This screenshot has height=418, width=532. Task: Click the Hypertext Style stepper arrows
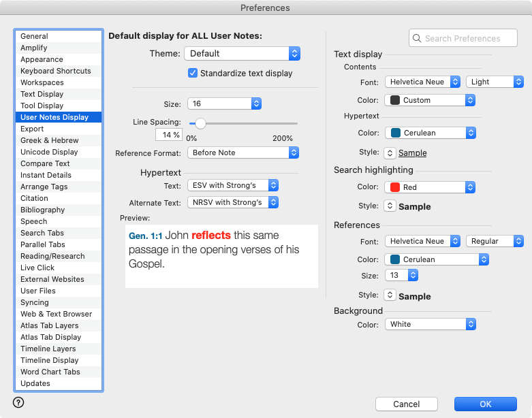390,153
